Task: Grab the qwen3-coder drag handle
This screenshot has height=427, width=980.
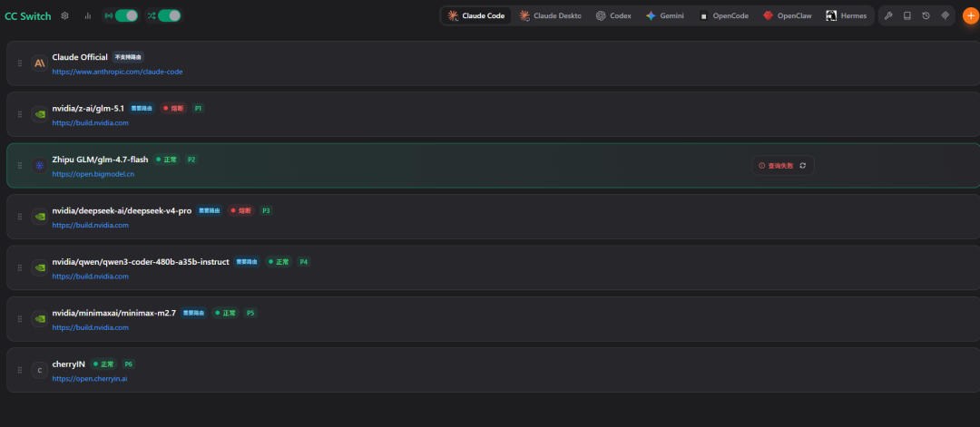Action: click(19, 267)
